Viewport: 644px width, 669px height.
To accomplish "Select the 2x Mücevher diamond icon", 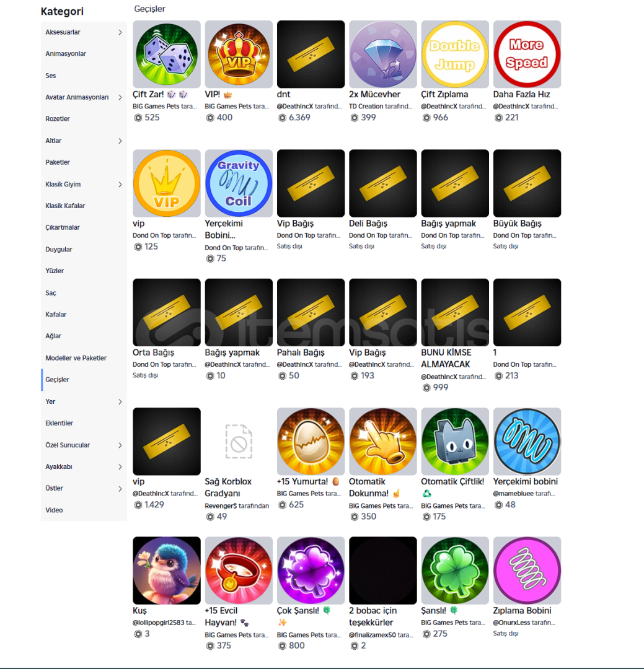I will [x=383, y=54].
